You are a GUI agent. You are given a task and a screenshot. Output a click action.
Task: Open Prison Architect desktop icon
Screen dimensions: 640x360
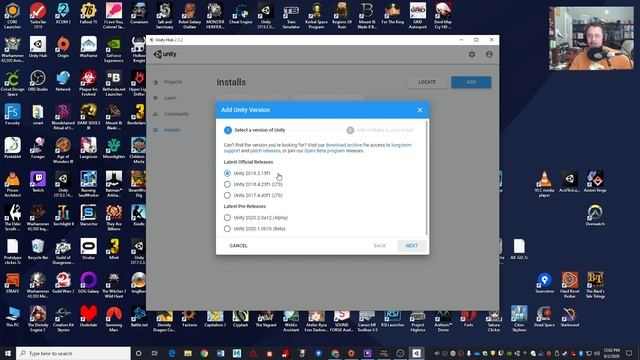click(x=12, y=184)
